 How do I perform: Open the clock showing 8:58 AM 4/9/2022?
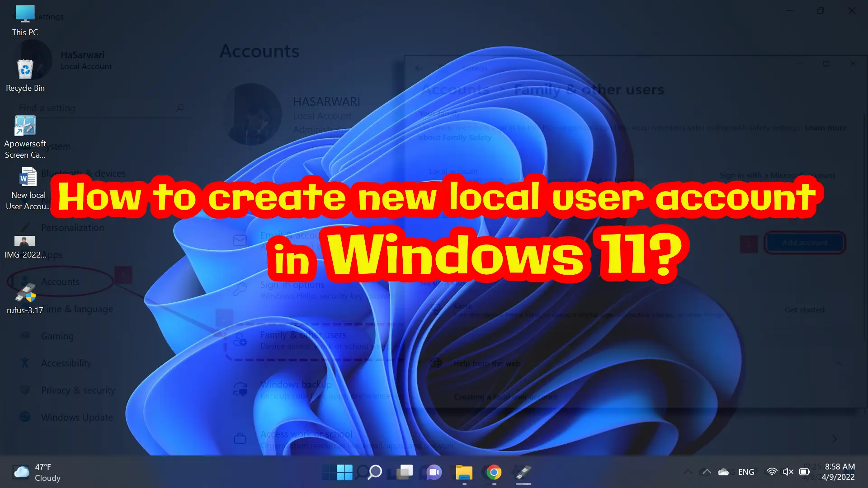point(839,472)
